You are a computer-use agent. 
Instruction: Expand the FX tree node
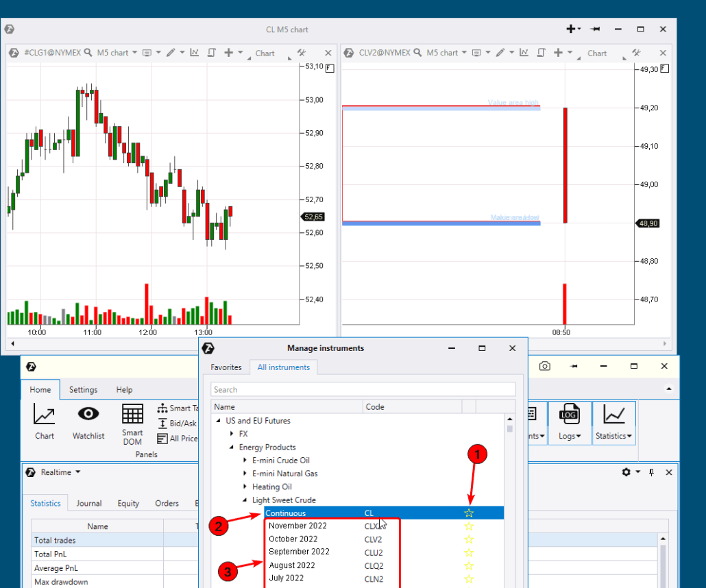click(x=232, y=434)
